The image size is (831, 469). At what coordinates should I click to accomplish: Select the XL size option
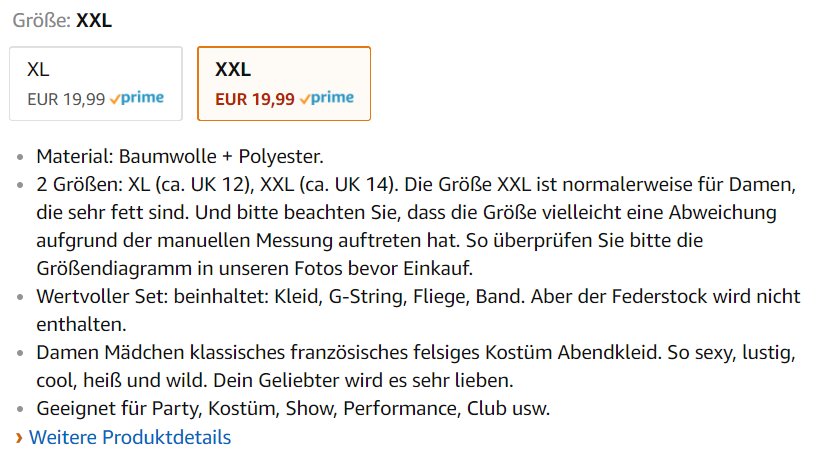(96, 83)
